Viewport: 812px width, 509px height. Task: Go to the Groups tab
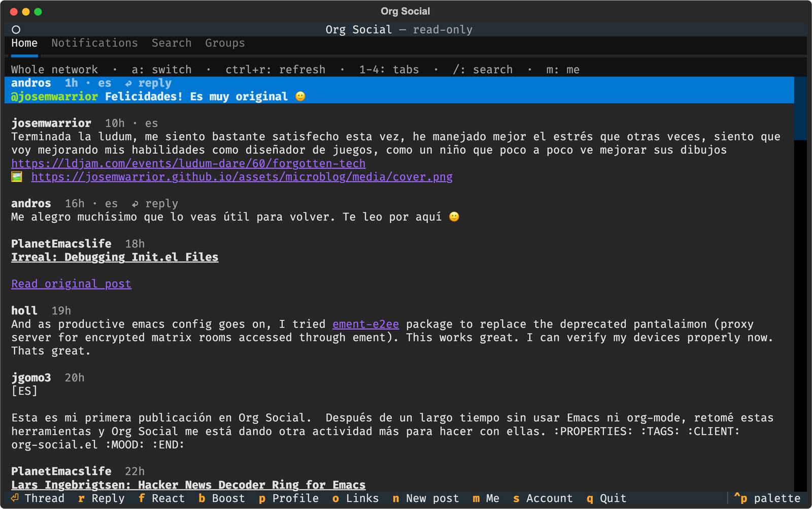[x=225, y=43]
